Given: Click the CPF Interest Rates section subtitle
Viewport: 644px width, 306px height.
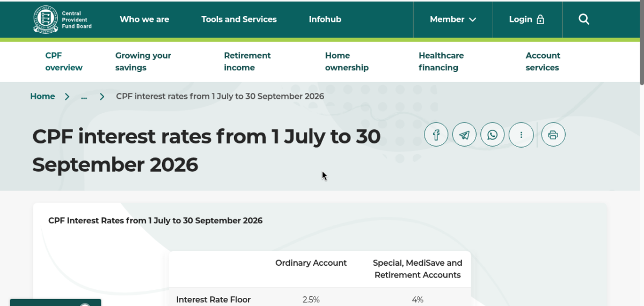Looking at the screenshot, I should (155, 221).
